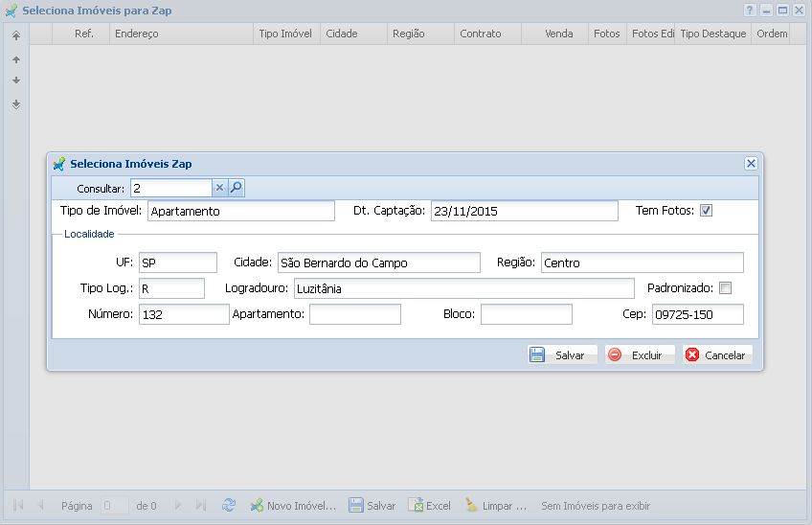Click the Tipo Imóvel column header
The width and height of the screenshot is (812, 525).
click(x=284, y=34)
